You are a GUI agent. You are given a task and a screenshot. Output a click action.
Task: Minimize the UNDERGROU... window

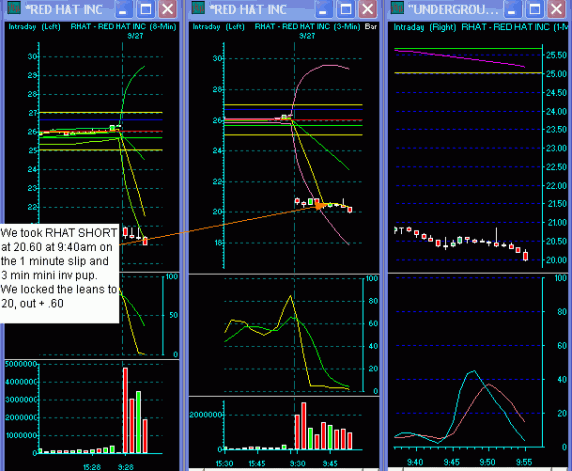point(513,9)
